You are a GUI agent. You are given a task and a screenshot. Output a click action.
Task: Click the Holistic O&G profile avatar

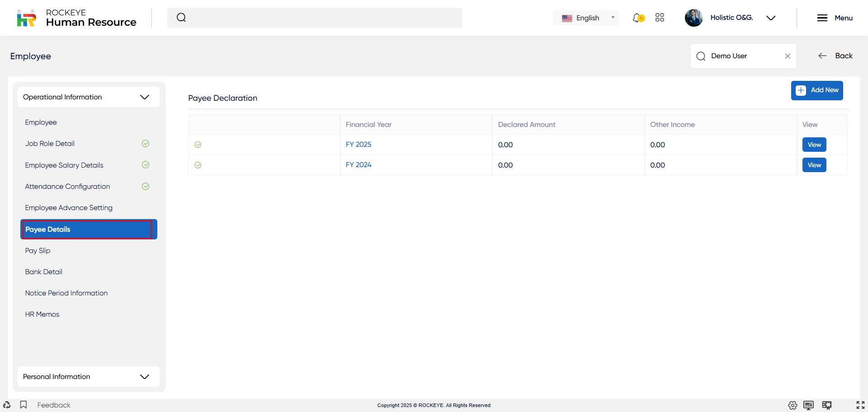pos(693,18)
